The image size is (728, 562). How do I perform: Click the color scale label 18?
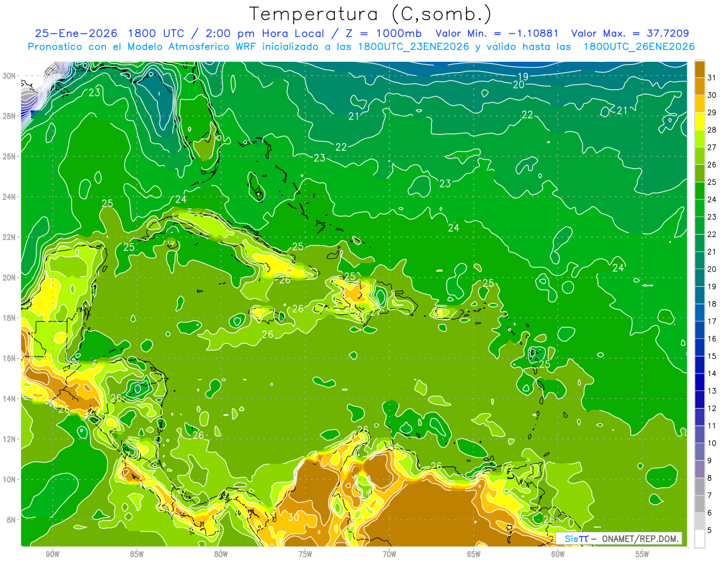pos(712,304)
